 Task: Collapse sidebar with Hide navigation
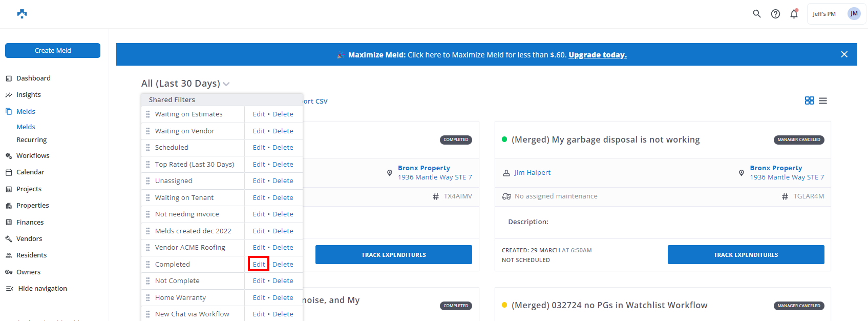pyautogui.click(x=37, y=289)
